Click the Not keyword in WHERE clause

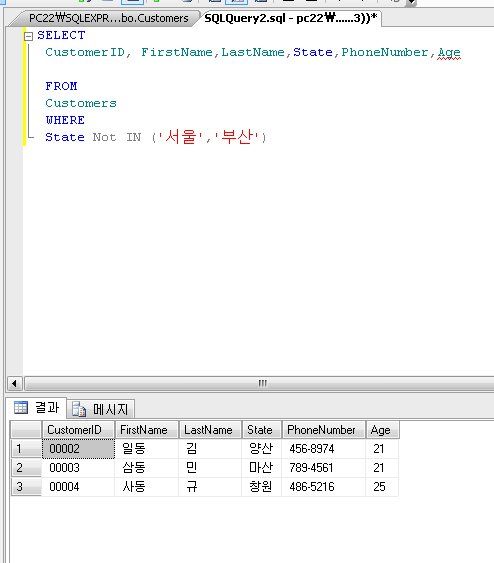[x=104, y=137]
